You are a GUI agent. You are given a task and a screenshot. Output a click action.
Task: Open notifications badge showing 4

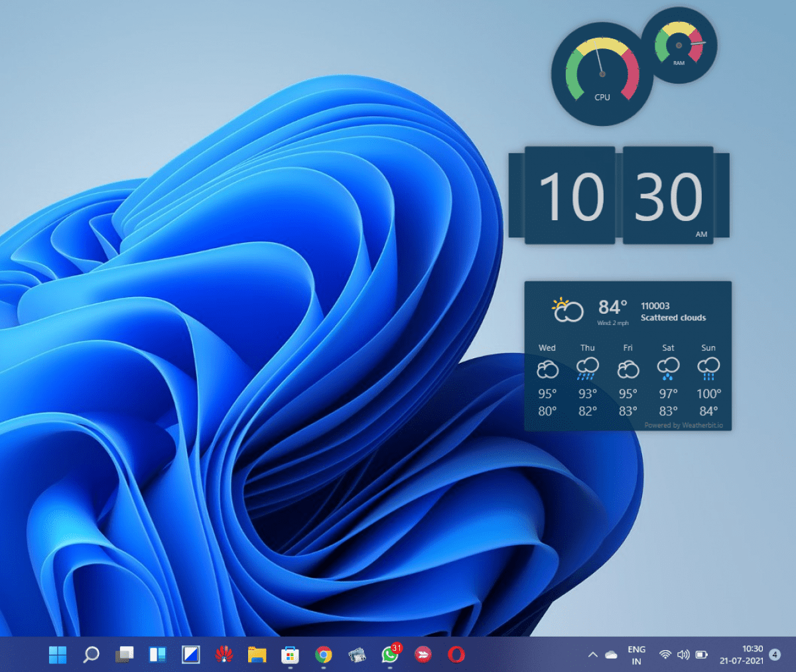point(774,655)
